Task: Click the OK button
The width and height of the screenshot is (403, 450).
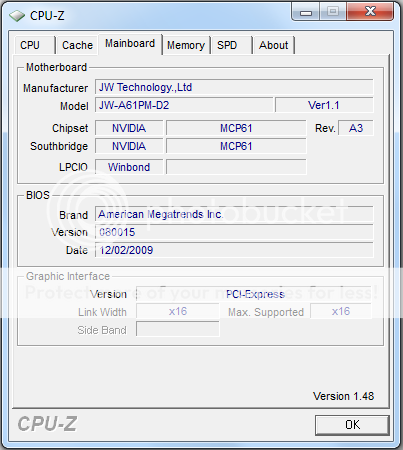Action: 352,425
